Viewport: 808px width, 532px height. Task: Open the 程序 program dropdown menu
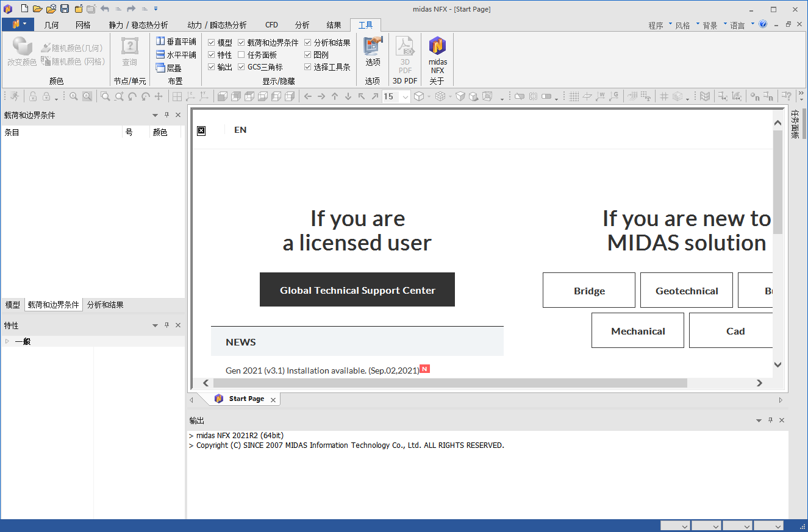coord(660,25)
